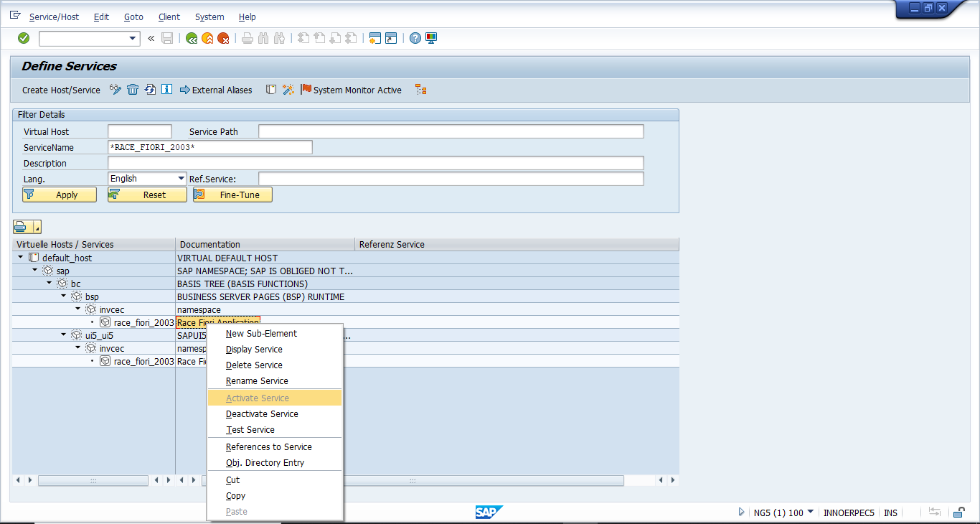This screenshot has height=524, width=980.
Task: Click the First Page icon
Action: (303, 39)
